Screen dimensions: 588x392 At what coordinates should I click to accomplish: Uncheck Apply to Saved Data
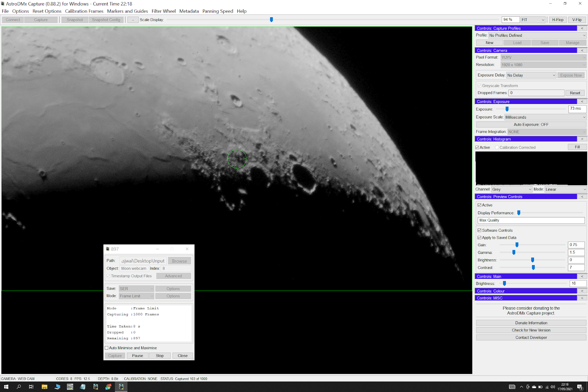(479, 237)
